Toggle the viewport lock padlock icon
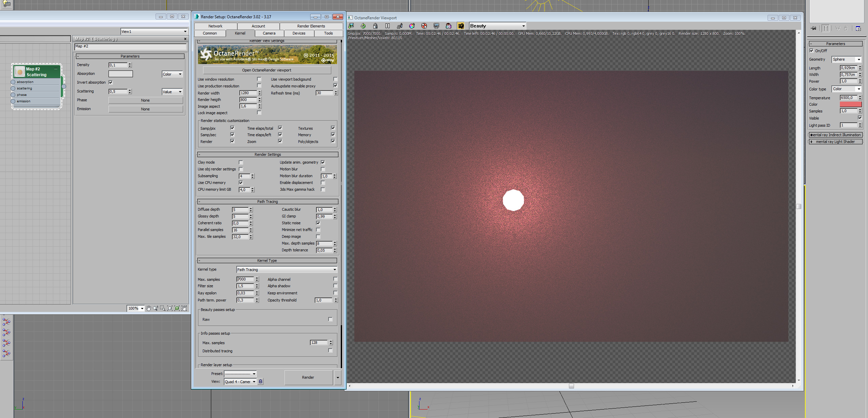This screenshot has height=418, width=868. pos(375,26)
